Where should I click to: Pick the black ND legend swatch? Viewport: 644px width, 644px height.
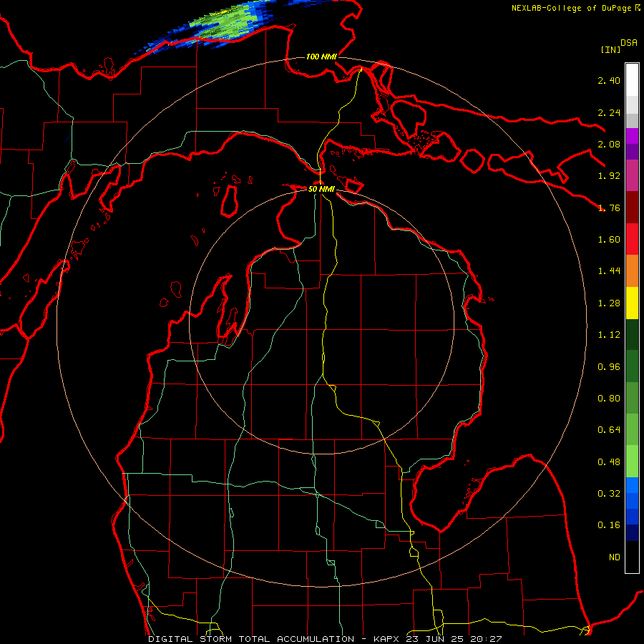pyautogui.click(x=632, y=557)
